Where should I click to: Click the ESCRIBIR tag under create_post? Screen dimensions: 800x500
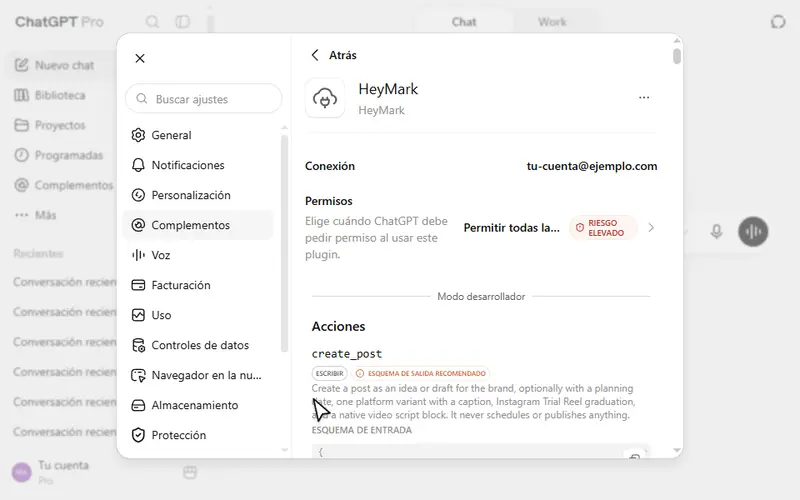[330, 373]
